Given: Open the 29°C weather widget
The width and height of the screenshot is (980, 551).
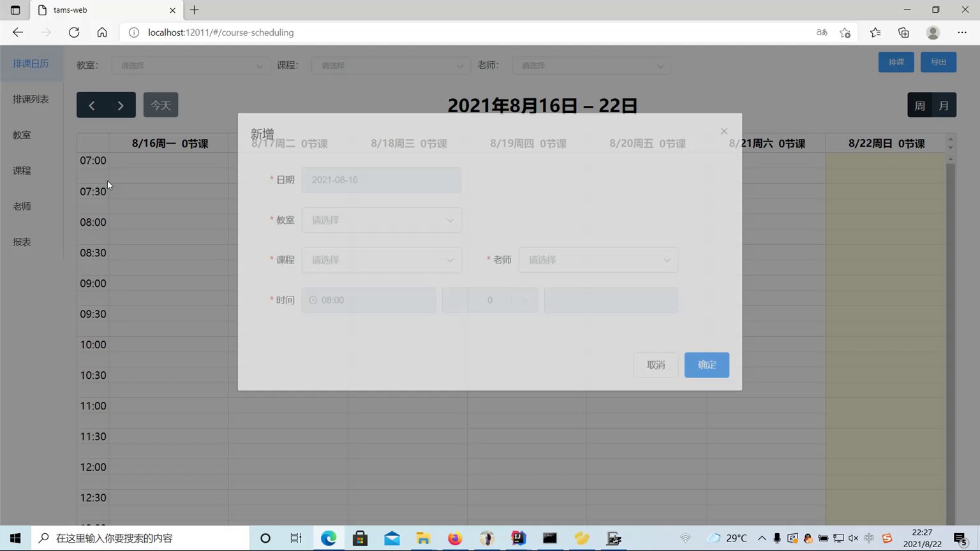Looking at the screenshot, I should [727, 538].
